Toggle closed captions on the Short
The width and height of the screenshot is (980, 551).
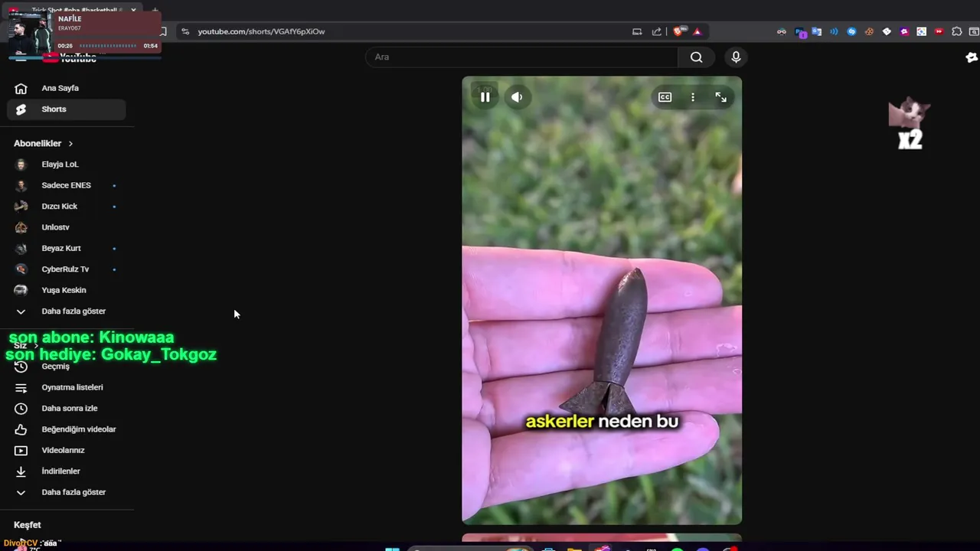[665, 97]
